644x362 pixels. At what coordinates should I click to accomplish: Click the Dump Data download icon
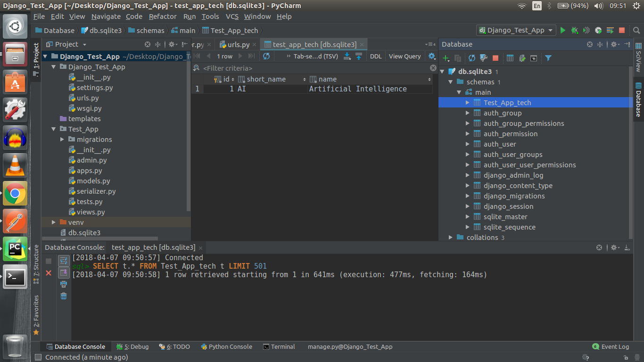click(x=347, y=56)
